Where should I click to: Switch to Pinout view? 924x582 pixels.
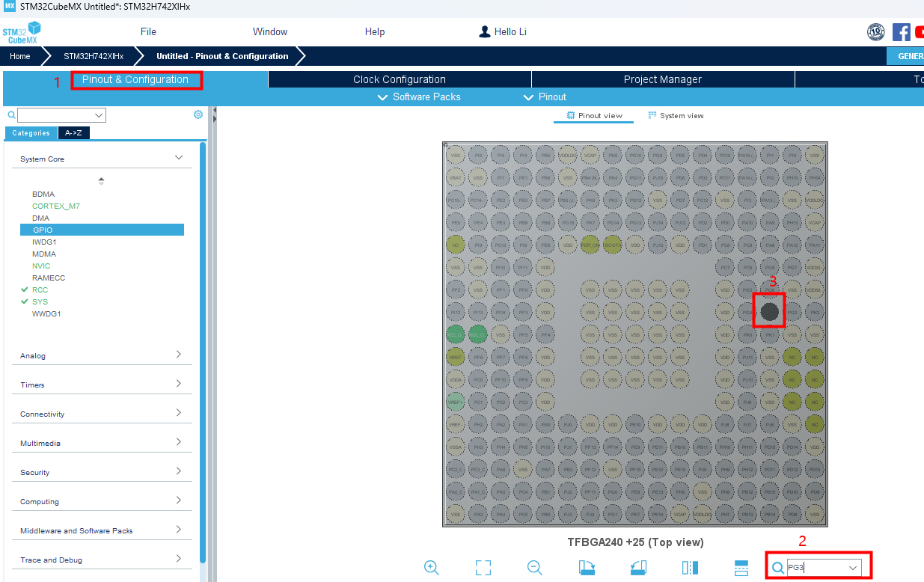click(593, 116)
